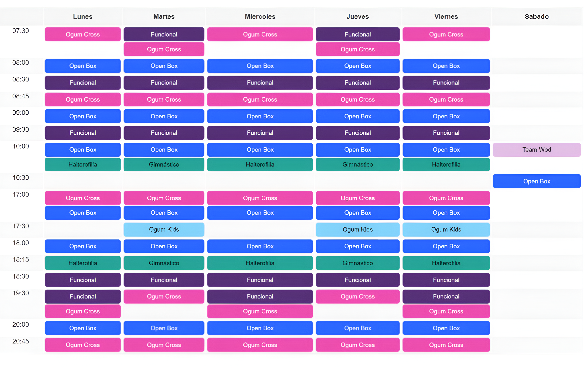Select Tuesday's 10:00 Gimnástico class
Screen dimensions: 588x384
(x=164, y=164)
